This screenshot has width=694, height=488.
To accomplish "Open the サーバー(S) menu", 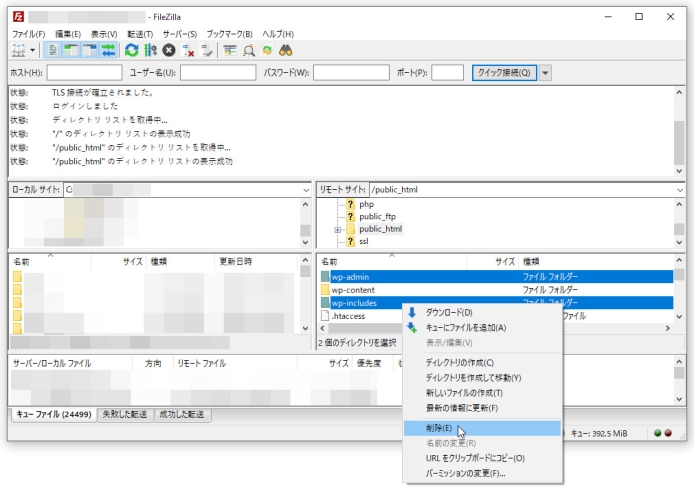I will [180, 34].
